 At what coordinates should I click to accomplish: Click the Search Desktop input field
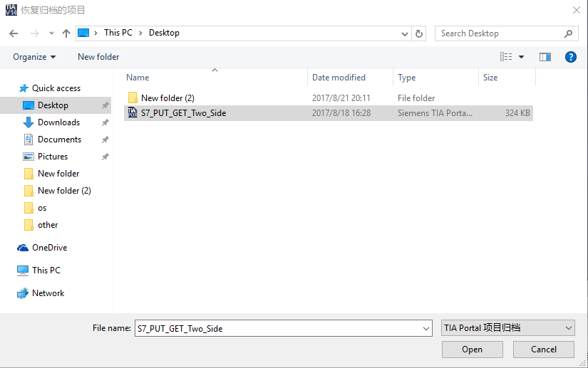499,33
